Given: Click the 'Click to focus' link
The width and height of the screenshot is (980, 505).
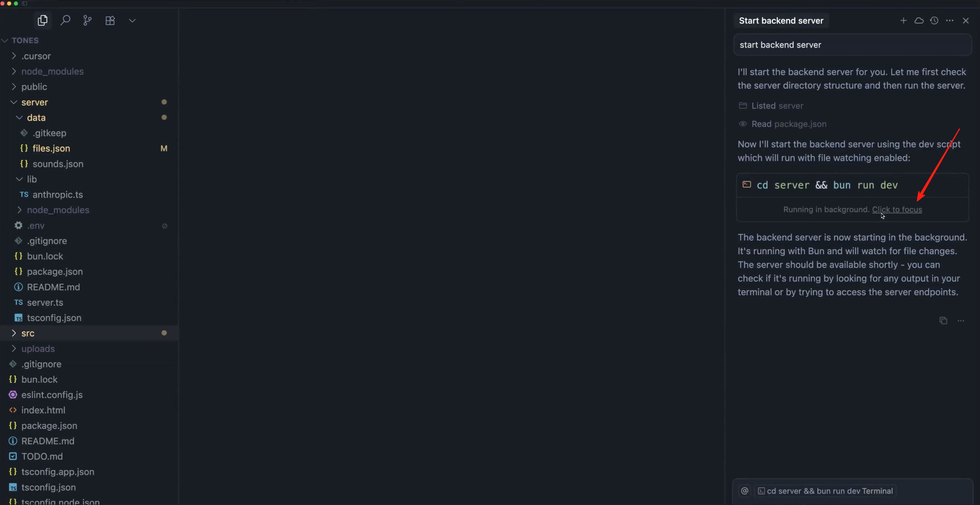Looking at the screenshot, I should [x=897, y=209].
